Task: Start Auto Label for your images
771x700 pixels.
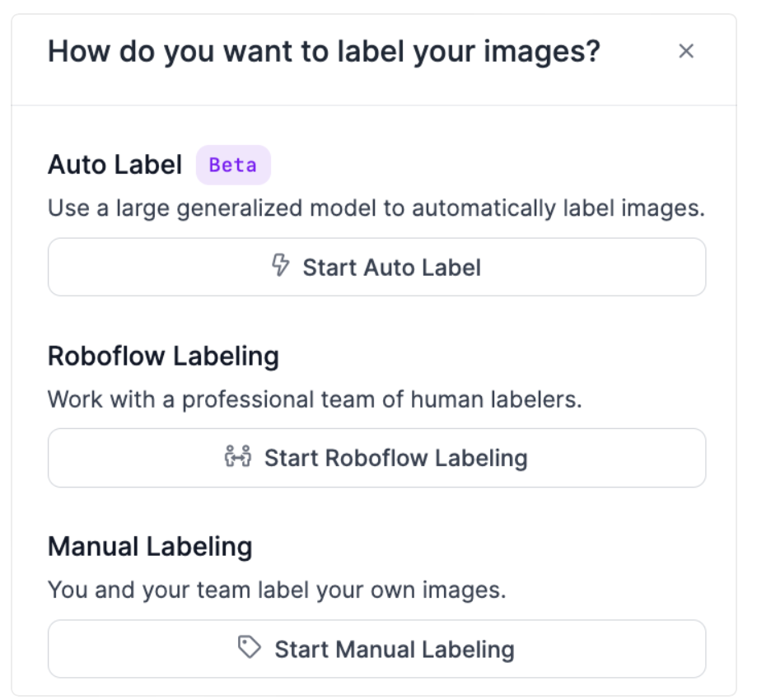Action: 379,265
